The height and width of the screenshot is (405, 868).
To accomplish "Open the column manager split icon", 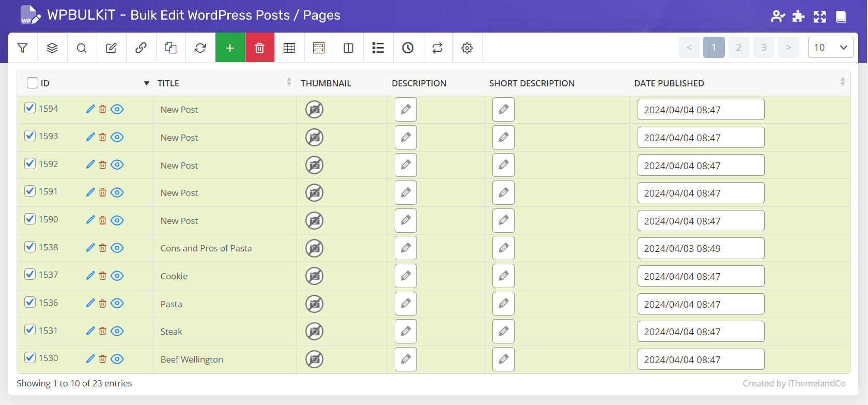I will [x=348, y=48].
